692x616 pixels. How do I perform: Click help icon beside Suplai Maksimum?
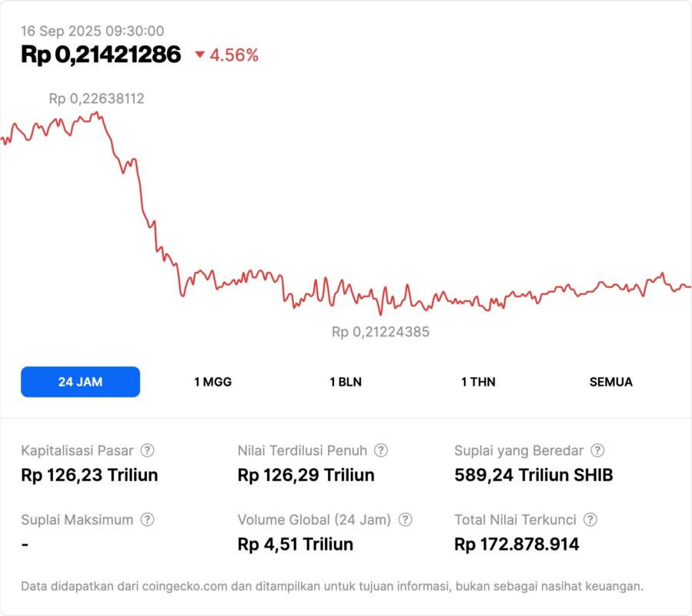(x=147, y=520)
